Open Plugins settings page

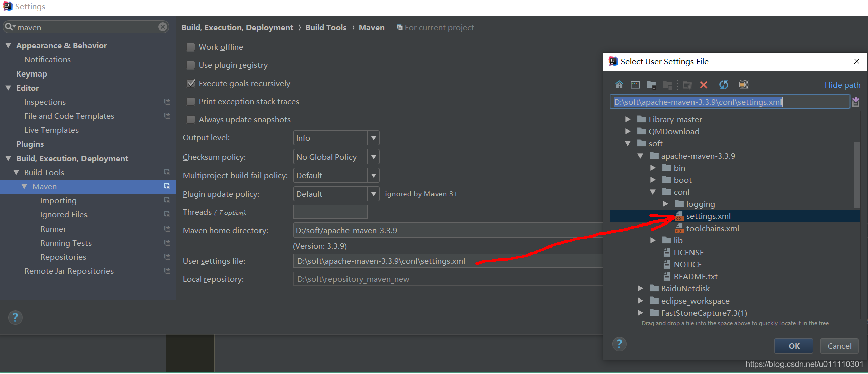(30, 144)
